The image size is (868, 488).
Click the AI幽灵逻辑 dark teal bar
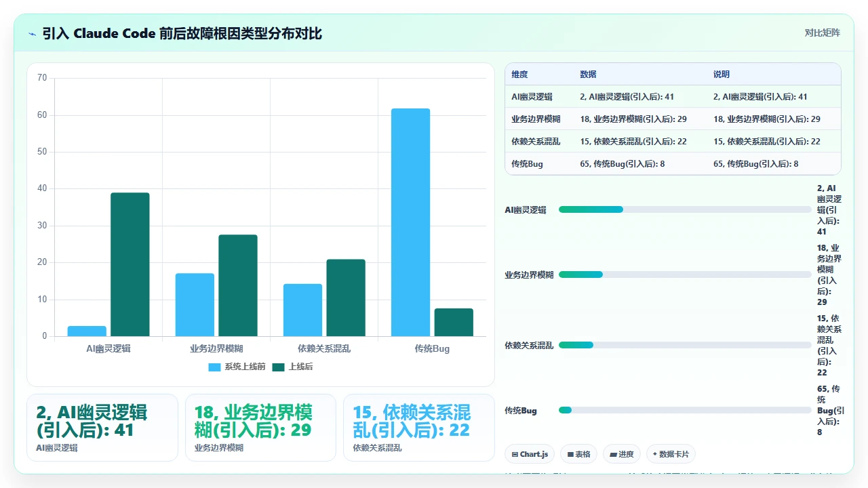point(130,264)
